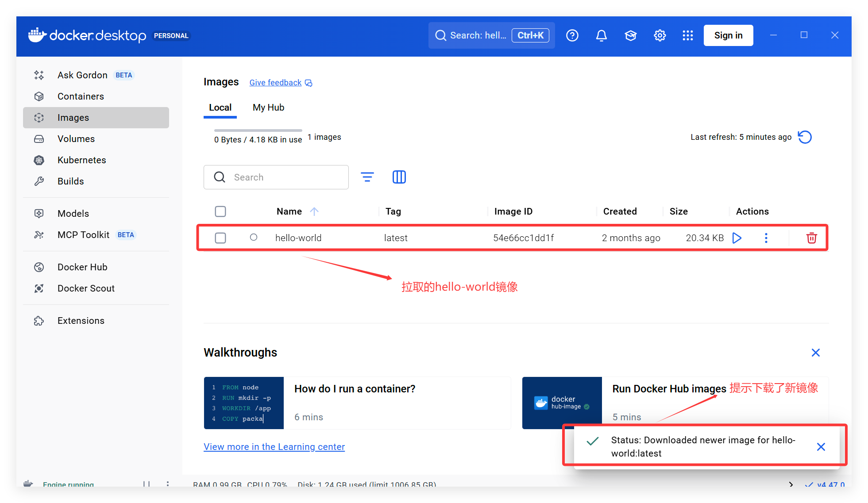
Task: Run the hello-world image with play icon
Action: point(737,238)
